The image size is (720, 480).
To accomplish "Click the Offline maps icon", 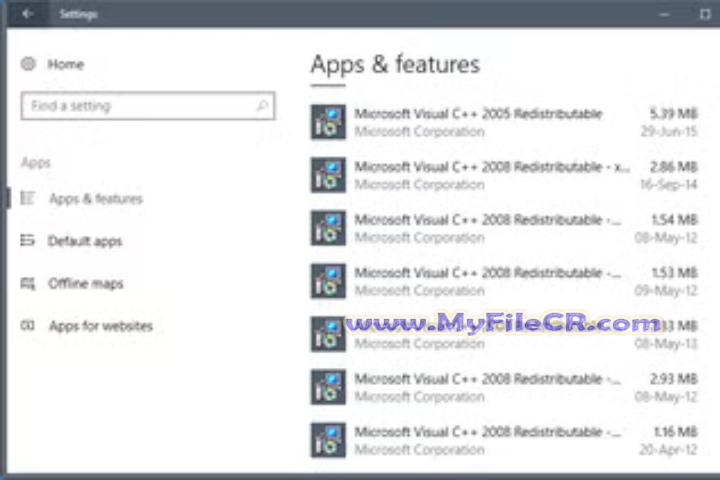I will click(x=28, y=283).
